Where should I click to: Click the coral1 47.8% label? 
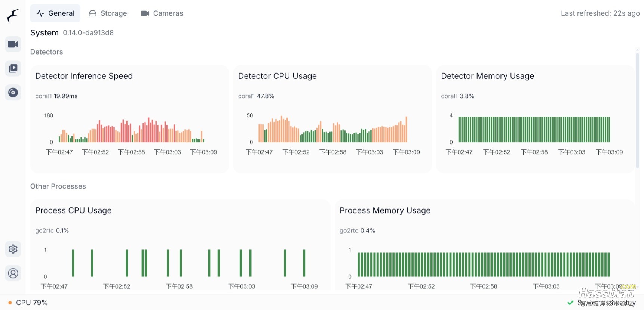(x=256, y=96)
